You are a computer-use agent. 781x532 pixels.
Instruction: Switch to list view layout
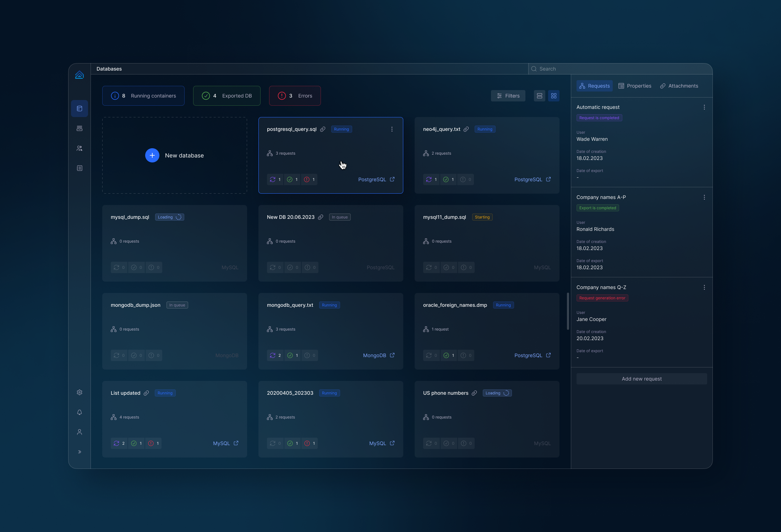(x=539, y=95)
